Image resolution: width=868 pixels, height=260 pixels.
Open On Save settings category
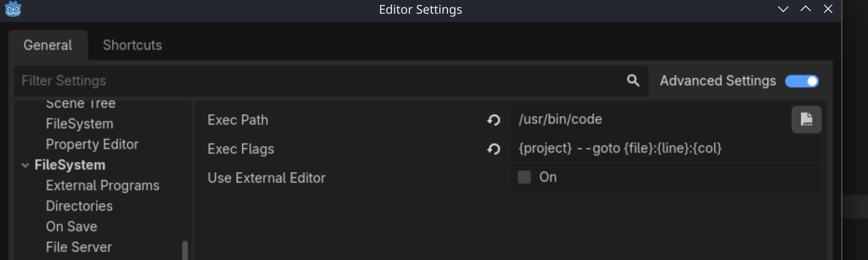(72, 226)
